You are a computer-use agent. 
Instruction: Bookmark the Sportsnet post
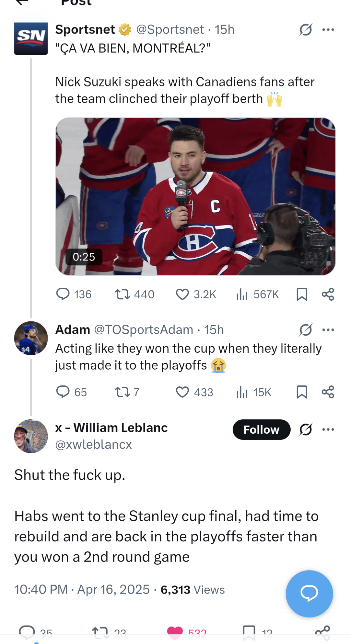[302, 294]
